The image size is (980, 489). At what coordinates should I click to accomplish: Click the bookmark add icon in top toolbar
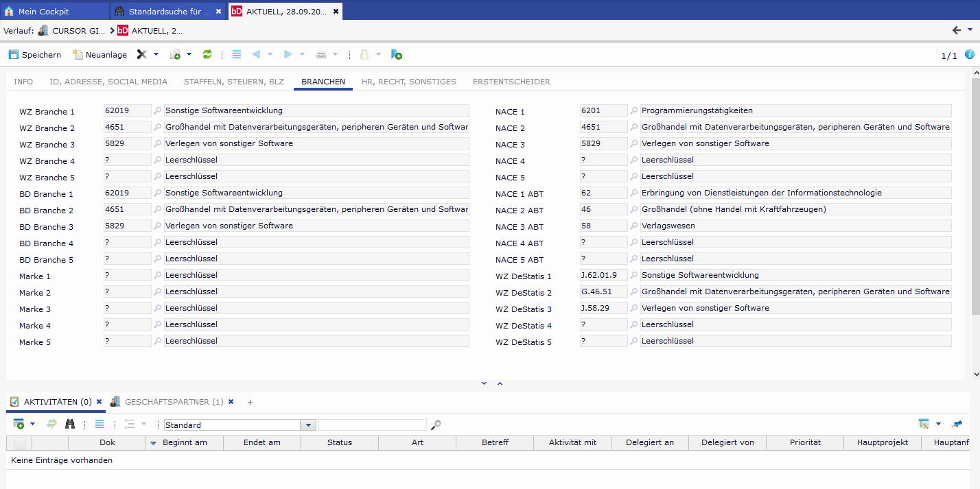coord(396,55)
